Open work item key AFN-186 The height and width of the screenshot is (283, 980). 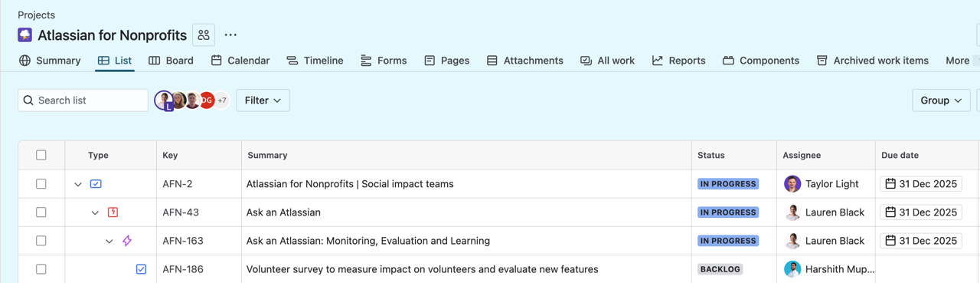tap(183, 269)
